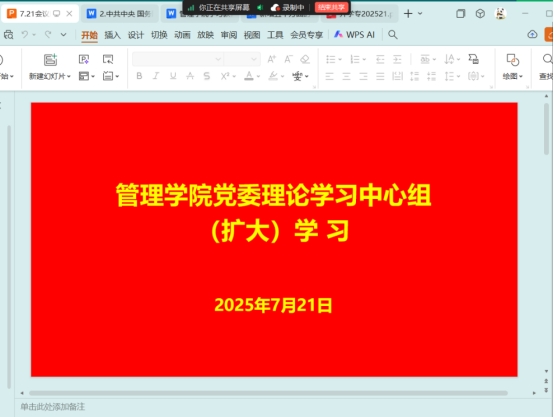Click the red 结束共享 stop sharing button
The height and width of the screenshot is (417, 554).
coord(331,7)
